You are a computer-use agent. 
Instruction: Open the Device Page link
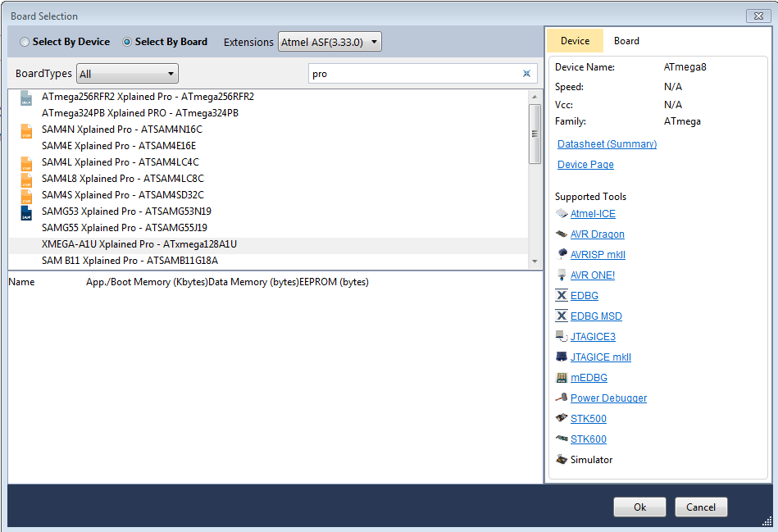point(585,164)
